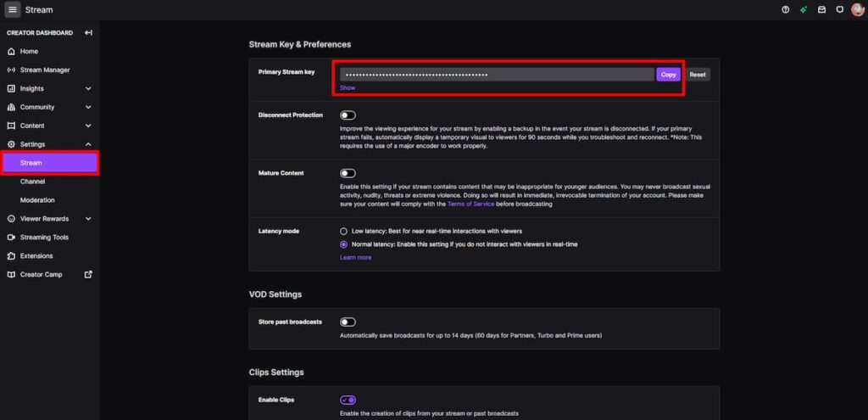Click the Extensions puzzle icon
The width and height of the screenshot is (868, 420).
pos(11,256)
